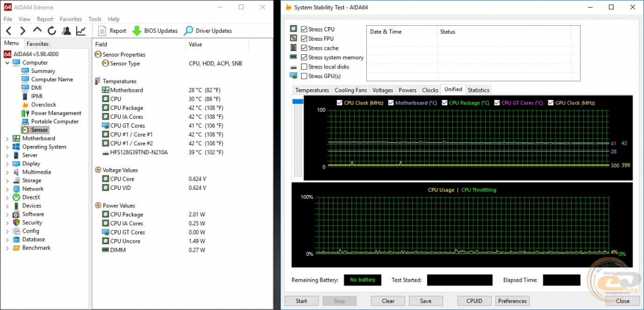644x310 pixels.
Task: Click the Temperatures thermometer section icon
Action: point(98,81)
